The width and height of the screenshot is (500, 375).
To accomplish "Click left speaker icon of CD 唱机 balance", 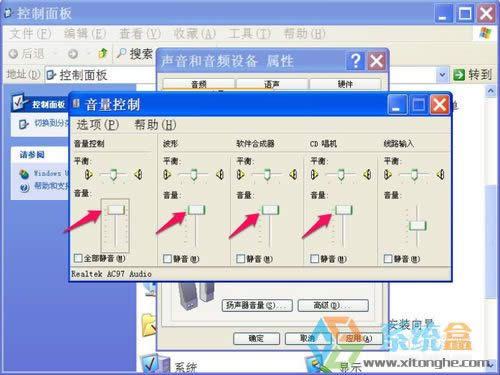I will click(314, 175).
